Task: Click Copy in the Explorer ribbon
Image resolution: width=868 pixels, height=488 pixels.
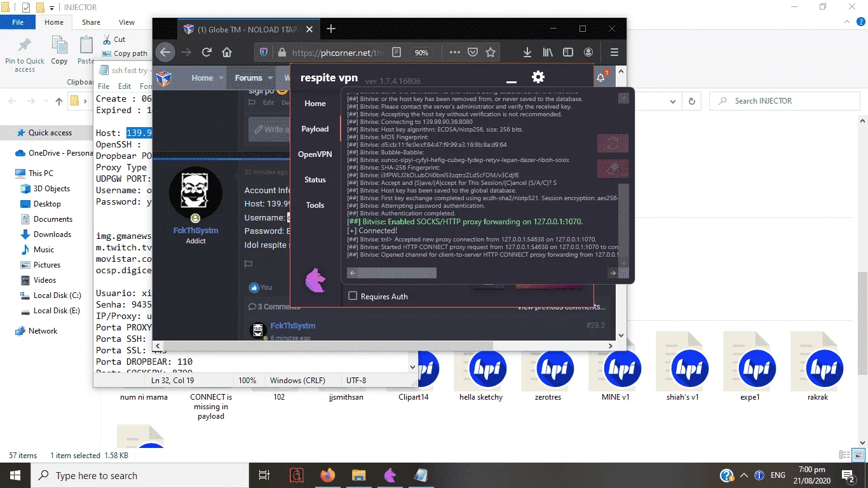Action: (x=59, y=51)
